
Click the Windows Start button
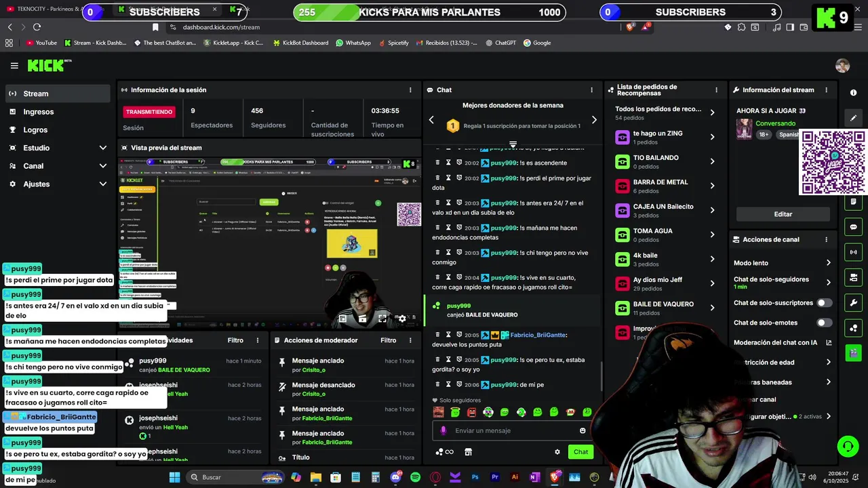(x=174, y=477)
